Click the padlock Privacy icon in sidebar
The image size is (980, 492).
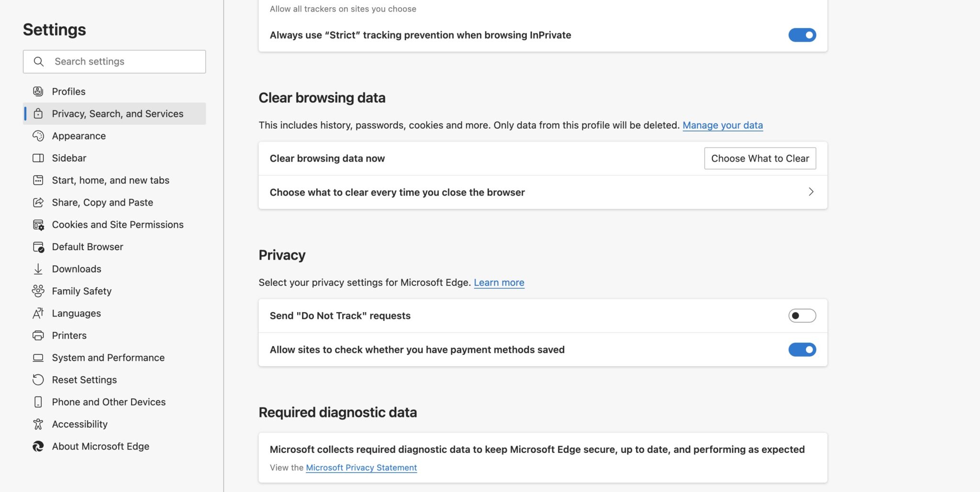[39, 113]
